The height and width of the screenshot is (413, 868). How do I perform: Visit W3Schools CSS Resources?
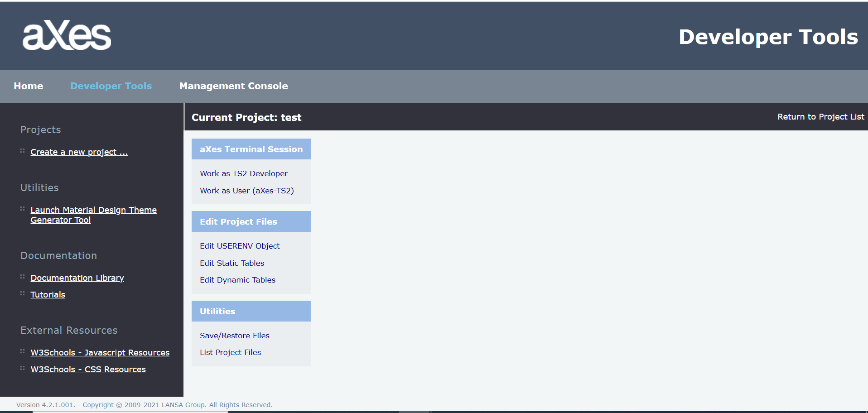pyautogui.click(x=88, y=370)
